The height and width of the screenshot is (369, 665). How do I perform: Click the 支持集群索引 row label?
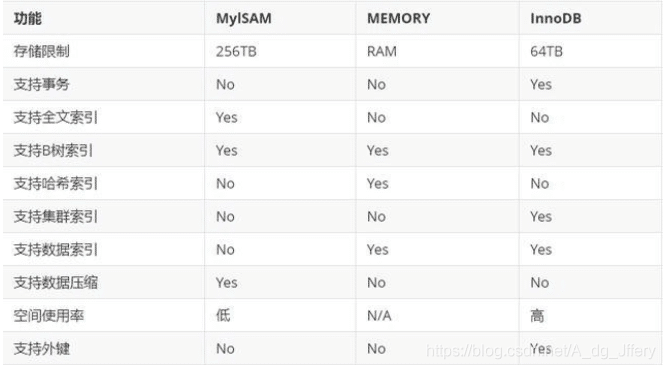[x=56, y=217]
